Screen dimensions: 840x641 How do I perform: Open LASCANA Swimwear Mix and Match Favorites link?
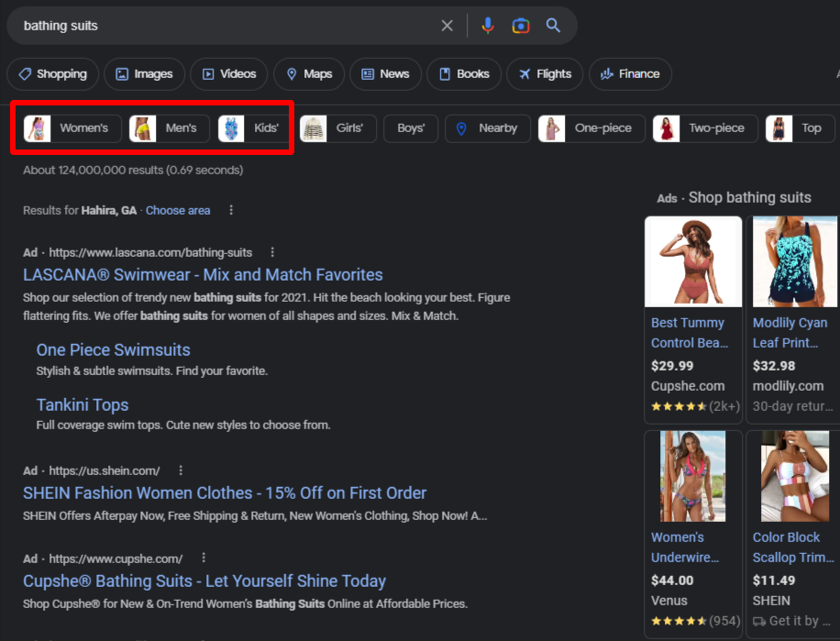203,275
